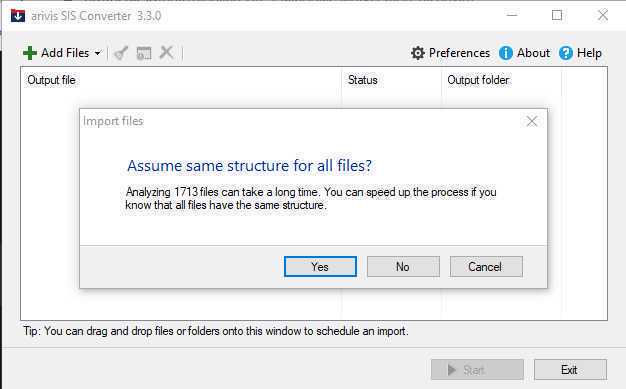Choose Yes to assume same structure

[x=320, y=266]
